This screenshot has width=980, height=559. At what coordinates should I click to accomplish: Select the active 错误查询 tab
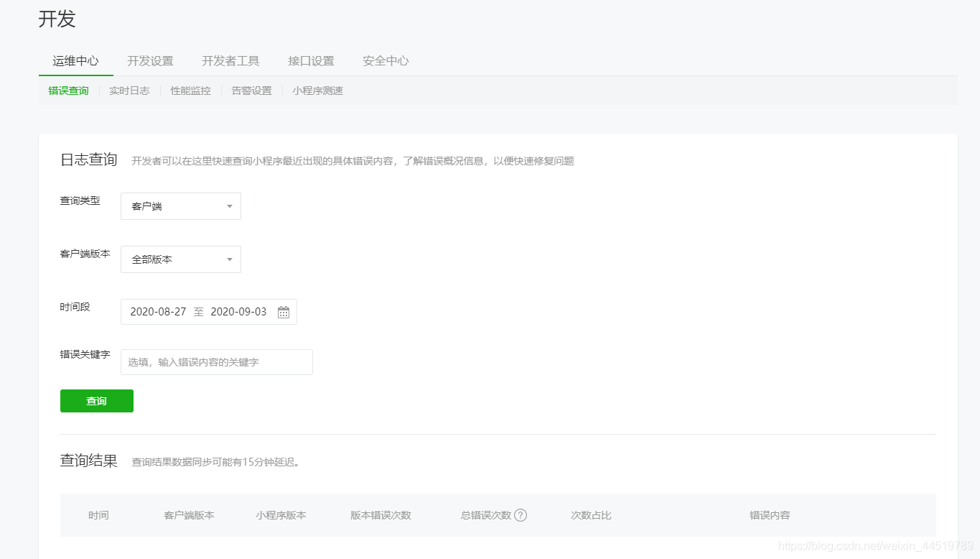[67, 91]
